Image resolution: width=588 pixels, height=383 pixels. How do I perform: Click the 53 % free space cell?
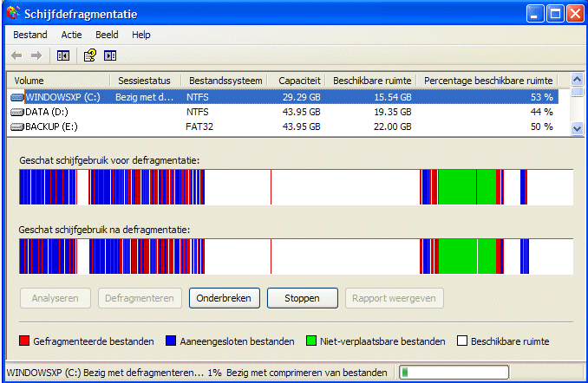point(542,97)
